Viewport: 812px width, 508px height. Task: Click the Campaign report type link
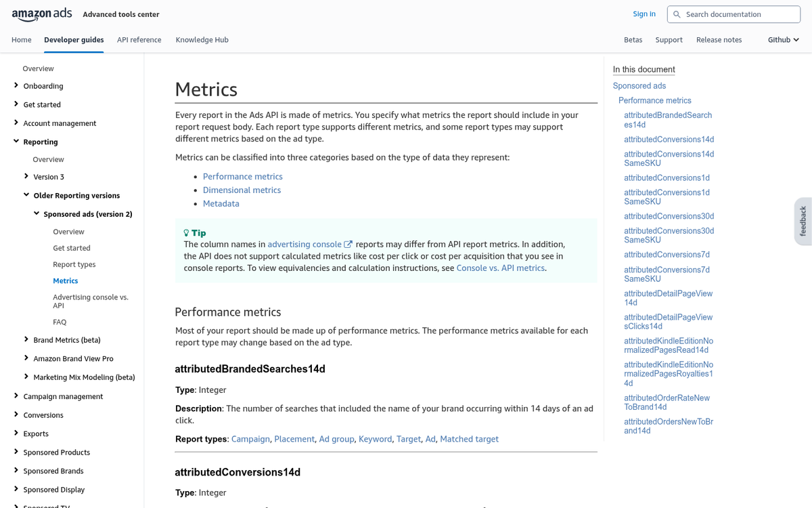pos(250,438)
